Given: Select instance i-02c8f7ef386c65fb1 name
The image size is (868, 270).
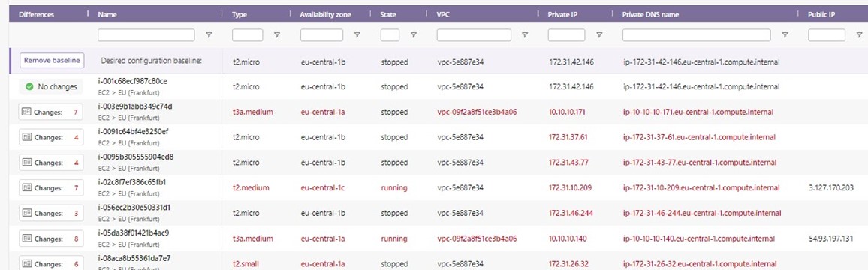Looking at the screenshot, I should 132,182.
